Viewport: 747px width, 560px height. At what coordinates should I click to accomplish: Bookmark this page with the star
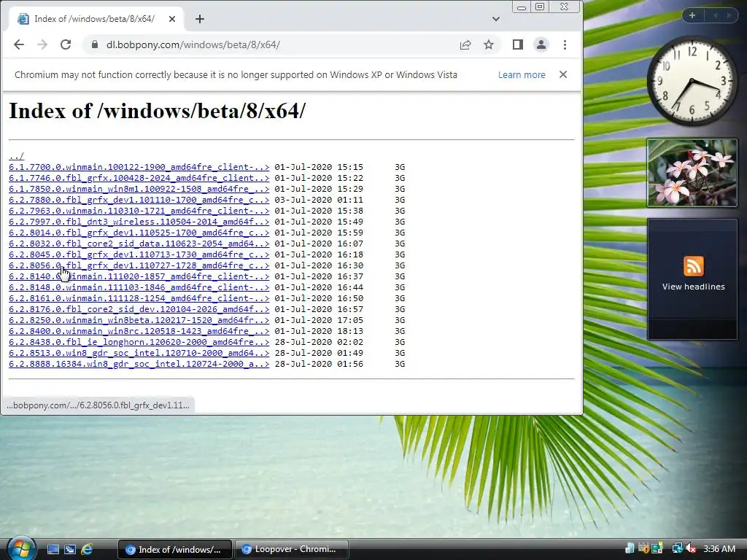click(489, 44)
